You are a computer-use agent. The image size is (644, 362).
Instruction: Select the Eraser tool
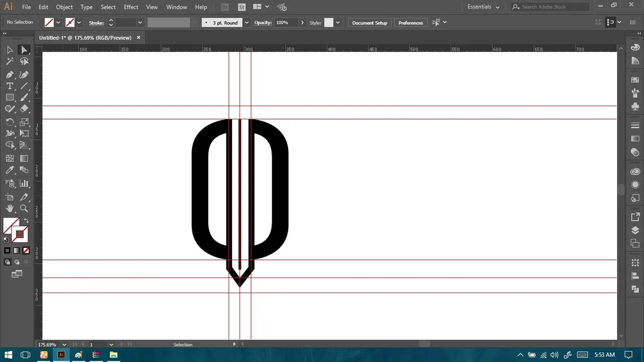24,109
